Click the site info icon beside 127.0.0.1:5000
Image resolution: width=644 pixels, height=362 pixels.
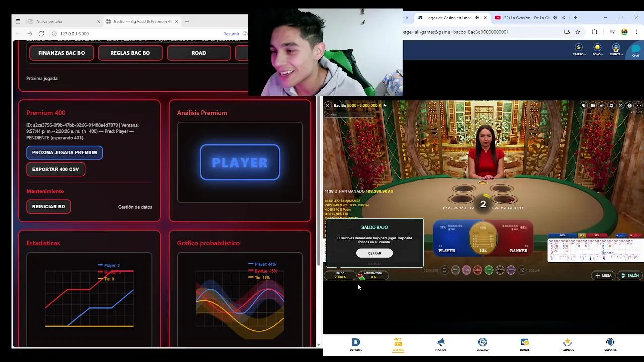click(x=54, y=34)
